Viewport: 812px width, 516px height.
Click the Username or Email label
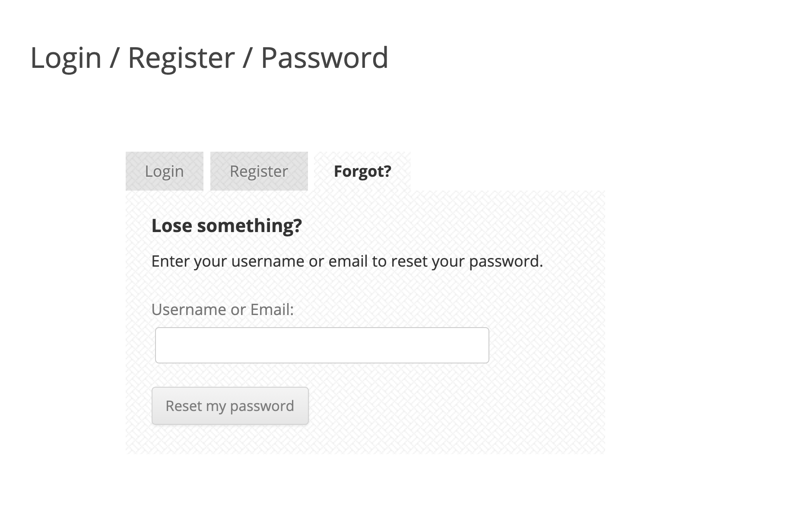pyautogui.click(x=223, y=309)
